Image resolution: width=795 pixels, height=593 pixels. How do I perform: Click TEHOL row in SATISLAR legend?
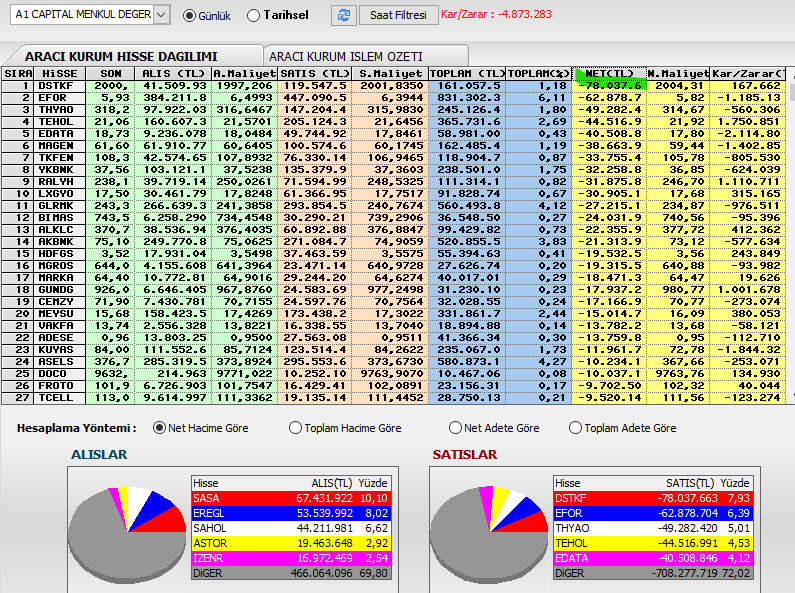pos(653,543)
